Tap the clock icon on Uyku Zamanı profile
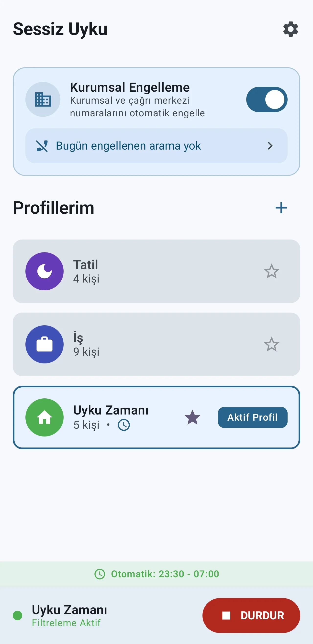 coord(124,425)
